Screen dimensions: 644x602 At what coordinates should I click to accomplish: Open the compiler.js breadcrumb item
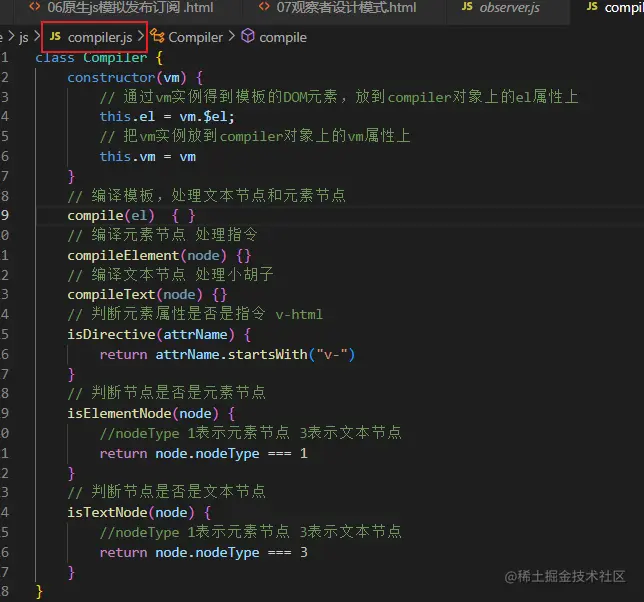[100, 37]
